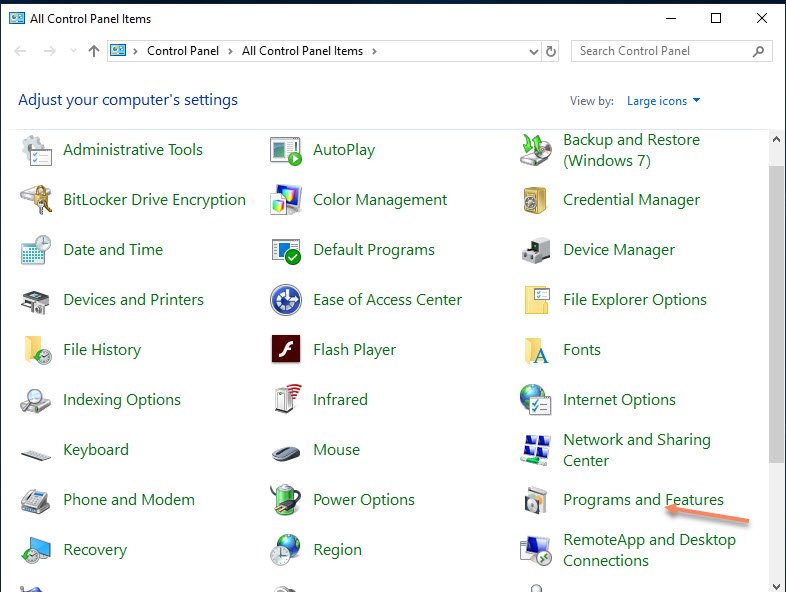Screen dimensions: 786x592
Task: Open the Programs and Features link
Action: (x=643, y=500)
